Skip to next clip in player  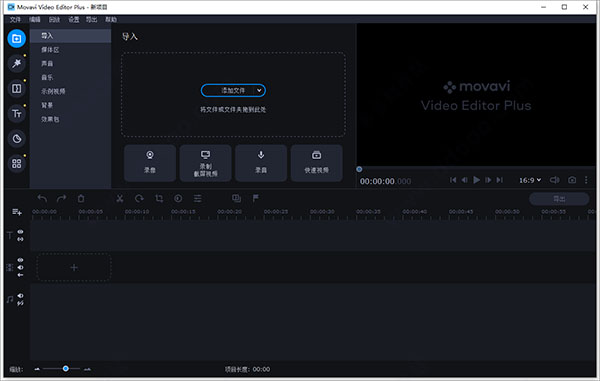pyautogui.click(x=500, y=180)
